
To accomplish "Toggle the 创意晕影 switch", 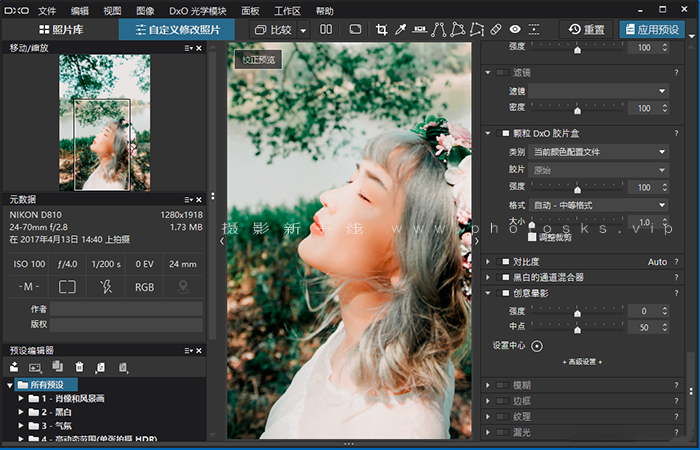I will coord(503,293).
